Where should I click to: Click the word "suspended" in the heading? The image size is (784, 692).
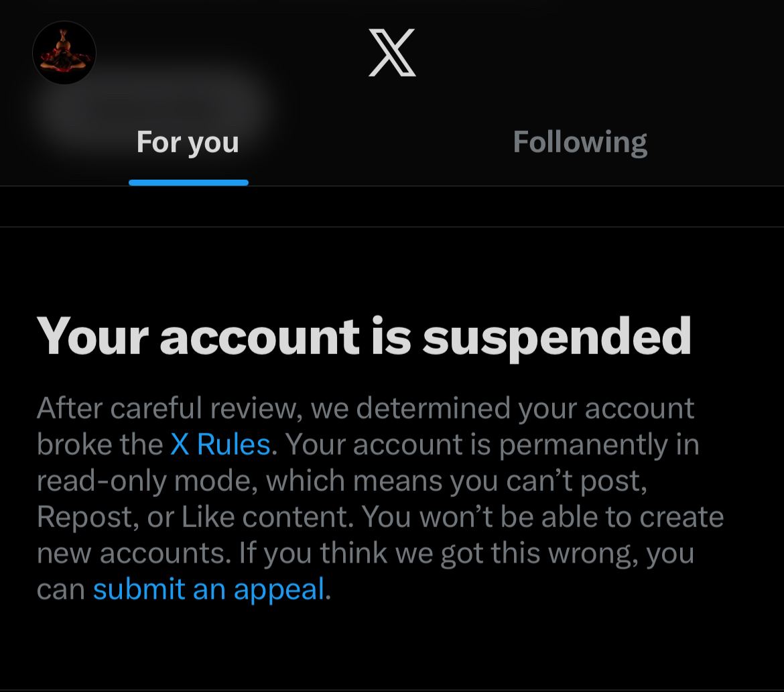pyautogui.click(x=556, y=335)
